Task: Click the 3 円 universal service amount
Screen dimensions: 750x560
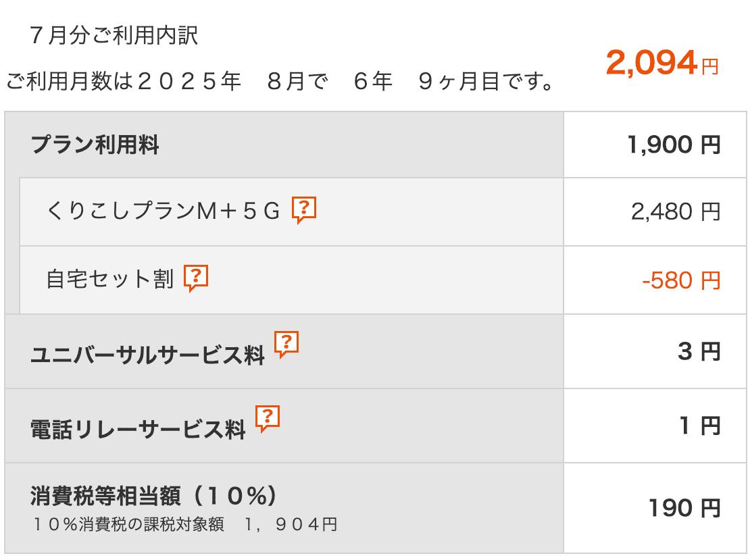Action: pos(699,351)
